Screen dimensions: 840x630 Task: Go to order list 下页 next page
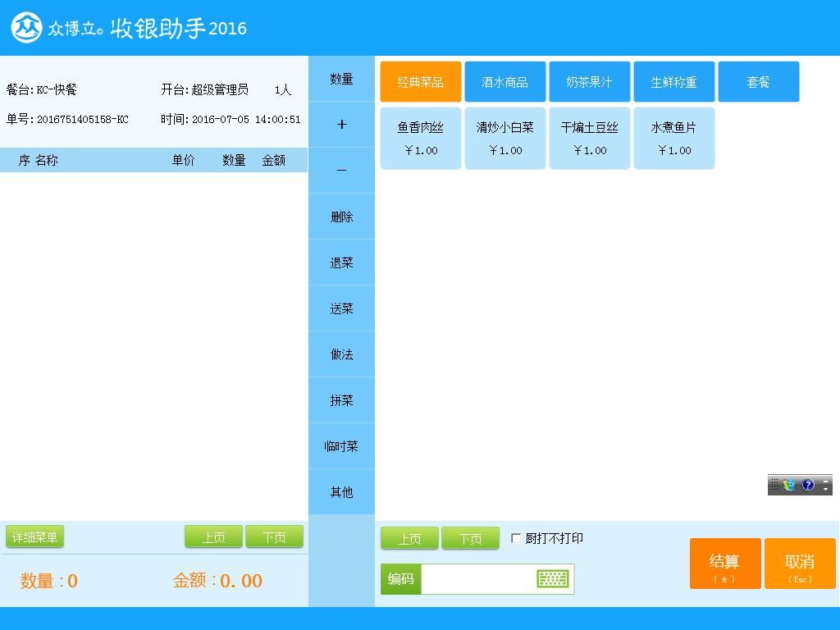click(x=274, y=536)
